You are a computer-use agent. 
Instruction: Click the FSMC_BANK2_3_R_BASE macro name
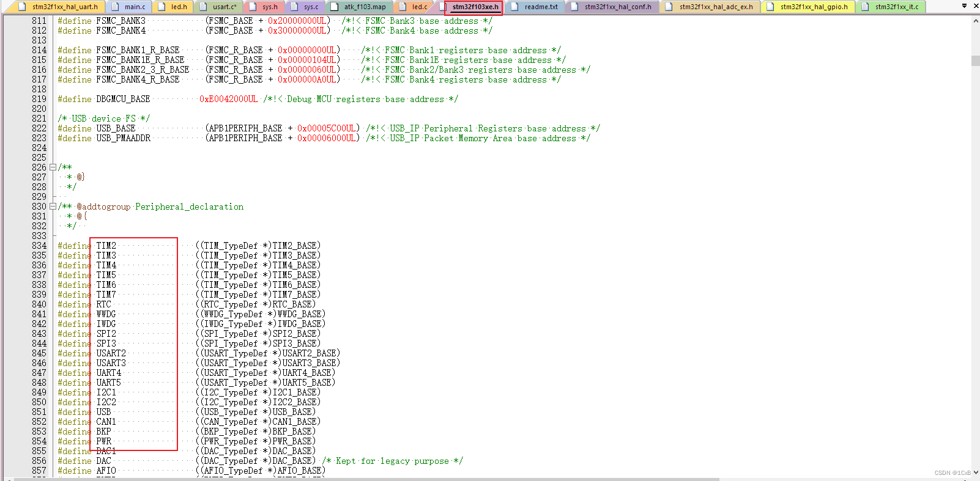(143, 70)
